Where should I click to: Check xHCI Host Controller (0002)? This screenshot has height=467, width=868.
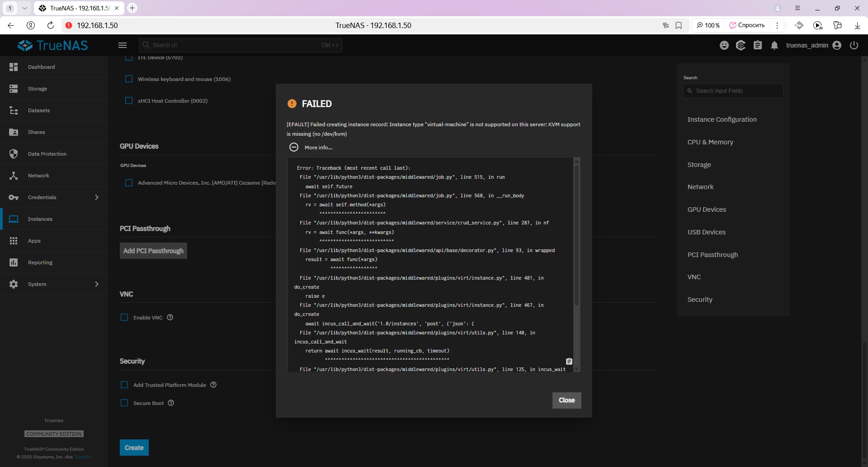click(129, 100)
